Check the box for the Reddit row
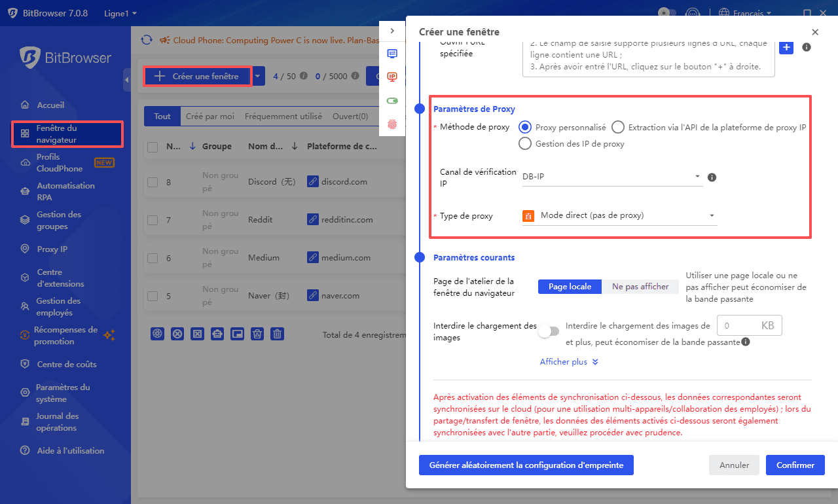Image resolution: width=838 pixels, height=504 pixels. click(153, 220)
